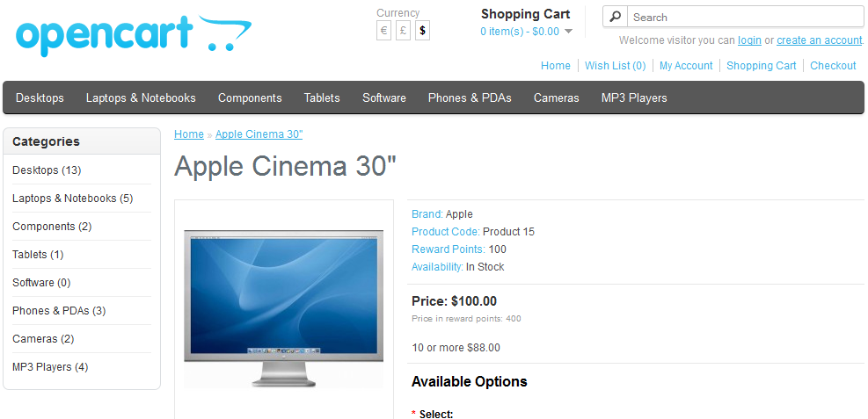
Task: Open Components menu bar item
Action: 250,98
